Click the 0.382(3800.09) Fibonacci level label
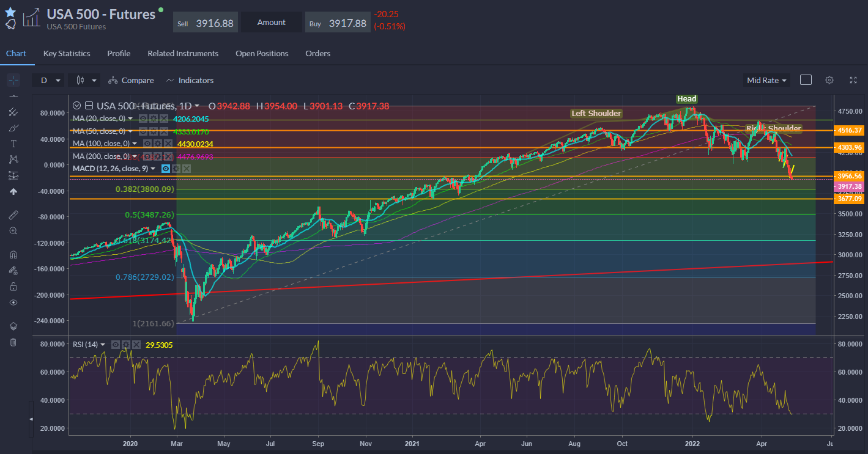Image resolution: width=868 pixels, height=454 pixels. (x=146, y=189)
